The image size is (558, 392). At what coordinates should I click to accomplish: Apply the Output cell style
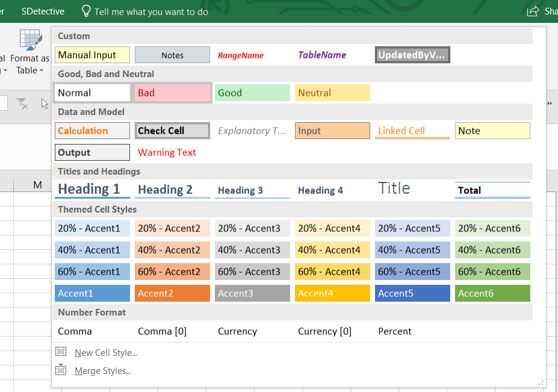[93, 152]
